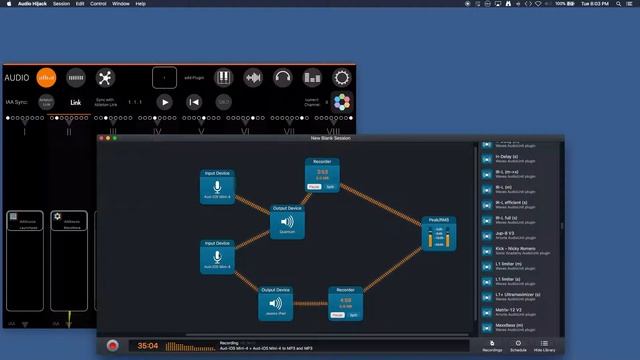Click Split on the upper Recorder block
This screenshot has width=640, height=360.
coord(330,187)
